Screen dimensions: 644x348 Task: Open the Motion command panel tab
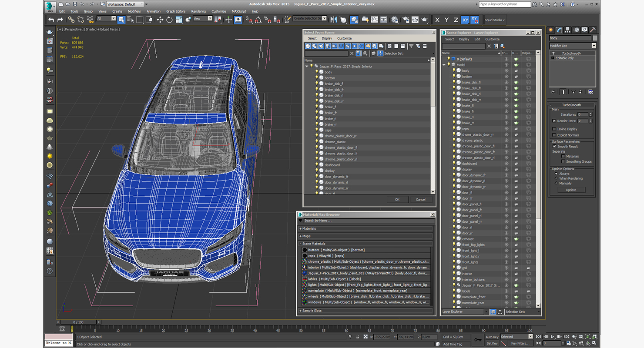(577, 30)
